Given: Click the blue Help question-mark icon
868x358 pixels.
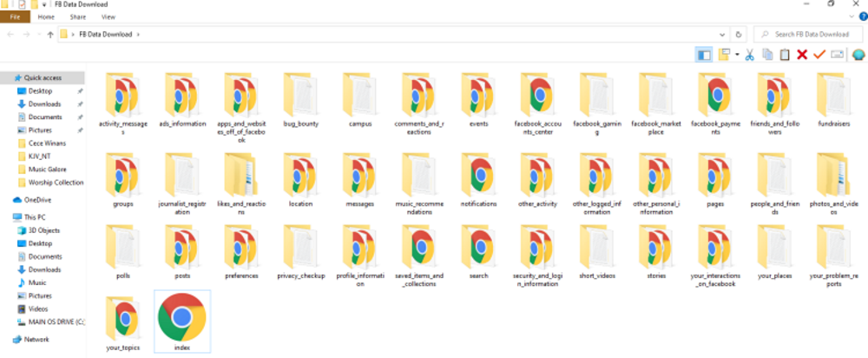Looking at the screenshot, I should tap(863, 17).
